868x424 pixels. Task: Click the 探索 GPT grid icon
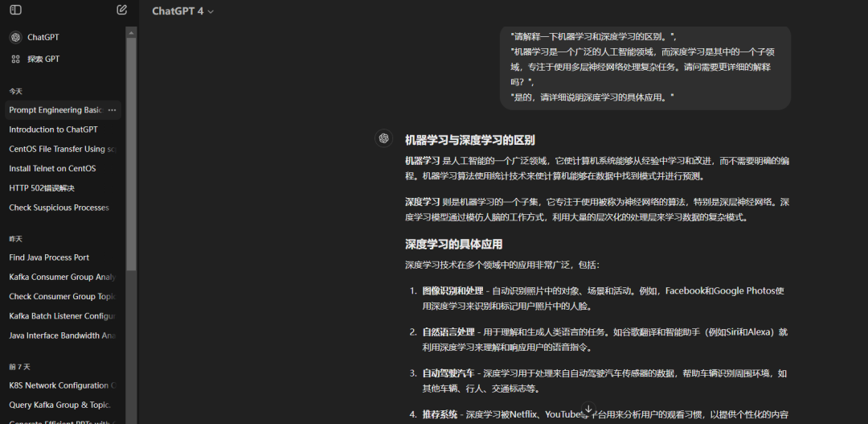(15, 59)
